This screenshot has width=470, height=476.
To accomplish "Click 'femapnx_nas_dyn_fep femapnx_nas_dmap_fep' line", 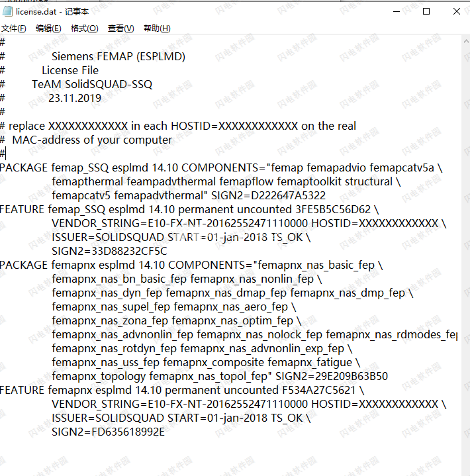I will click(232, 293).
